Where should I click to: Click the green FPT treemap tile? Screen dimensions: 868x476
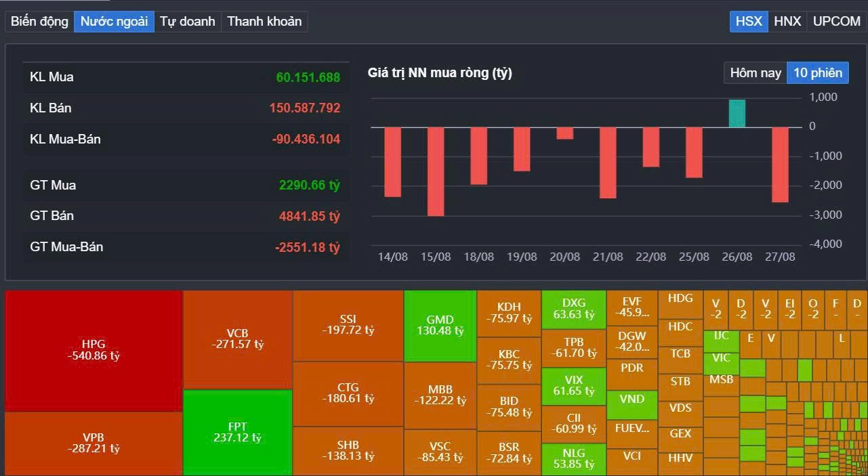click(237, 432)
